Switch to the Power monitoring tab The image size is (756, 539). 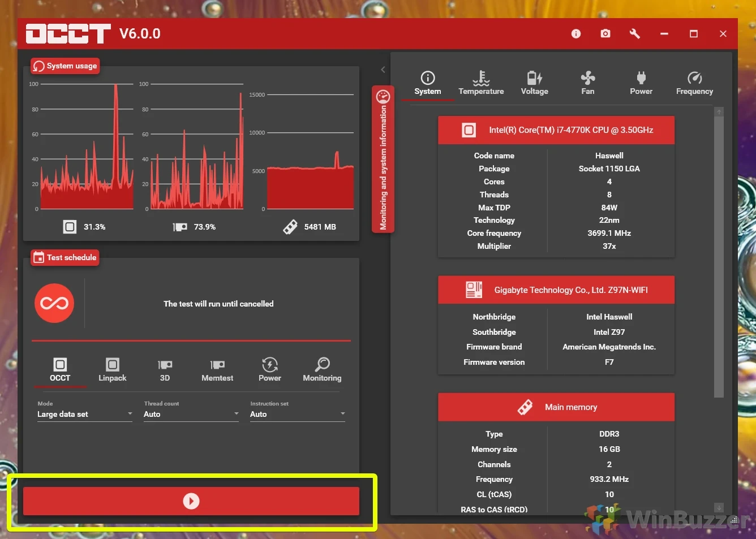641,84
